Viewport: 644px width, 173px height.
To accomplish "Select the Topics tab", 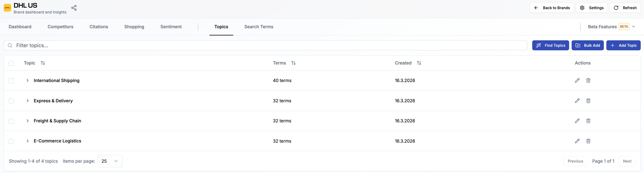I will click(221, 27).
